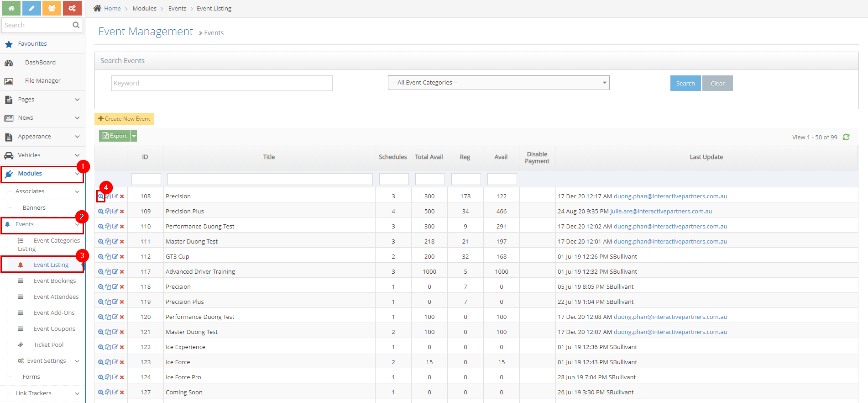The height and width of the screenshot is (403, 868).
Task: Edit Ice Force event ID 123
Action: pos(115,362)
